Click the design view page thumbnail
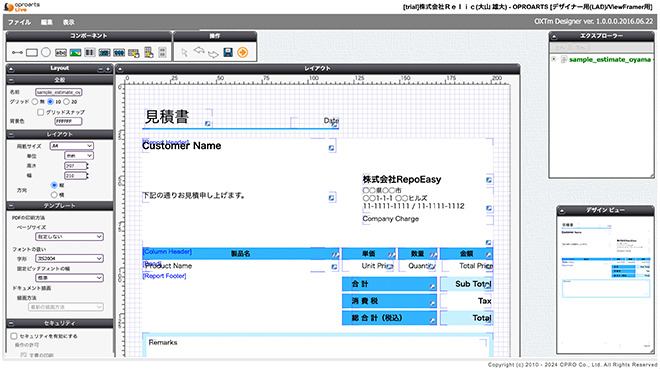 click(x=605, y=284)
